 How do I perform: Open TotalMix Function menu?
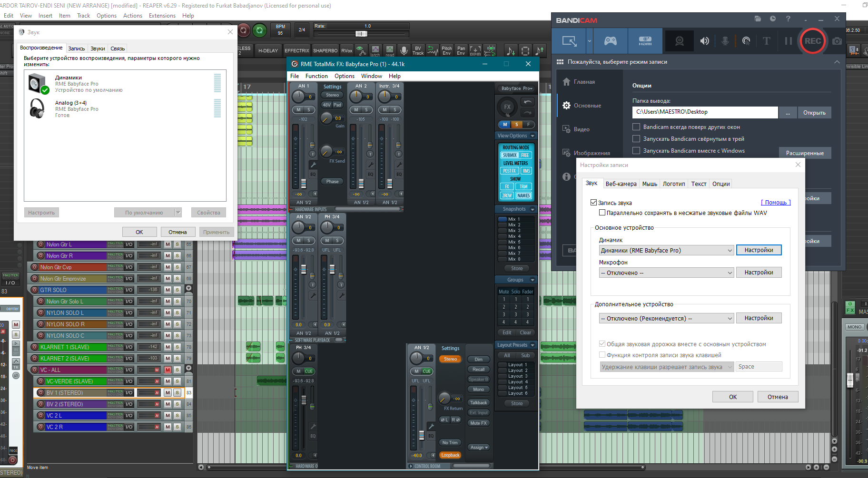click(316, 76)
